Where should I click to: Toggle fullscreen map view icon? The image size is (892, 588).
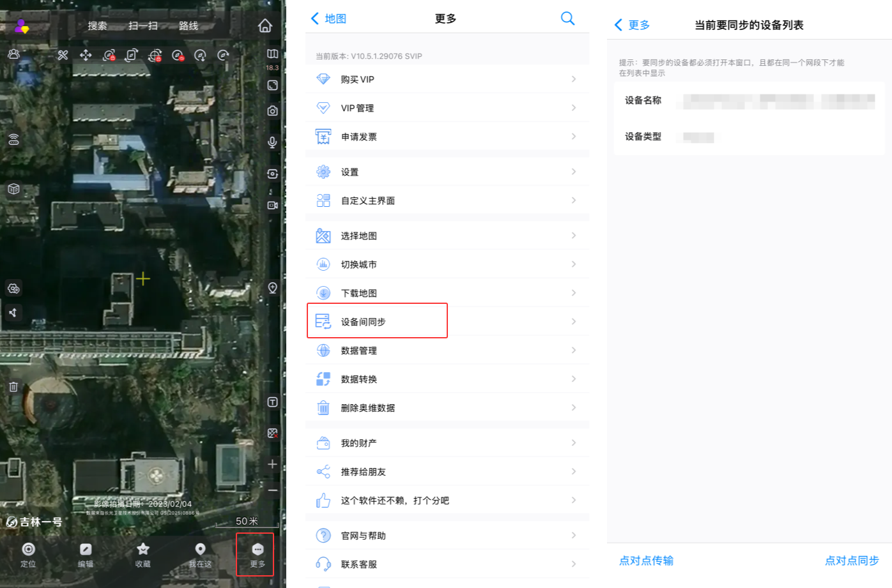(272, 86)
